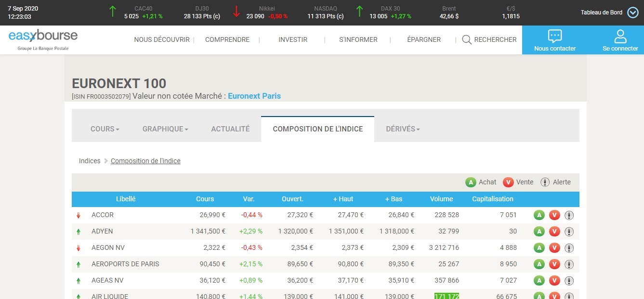The height and width of the screenshot is (299, 644).
Task: Set an alert for AGEAS NV
Action: tap(569, 281)
